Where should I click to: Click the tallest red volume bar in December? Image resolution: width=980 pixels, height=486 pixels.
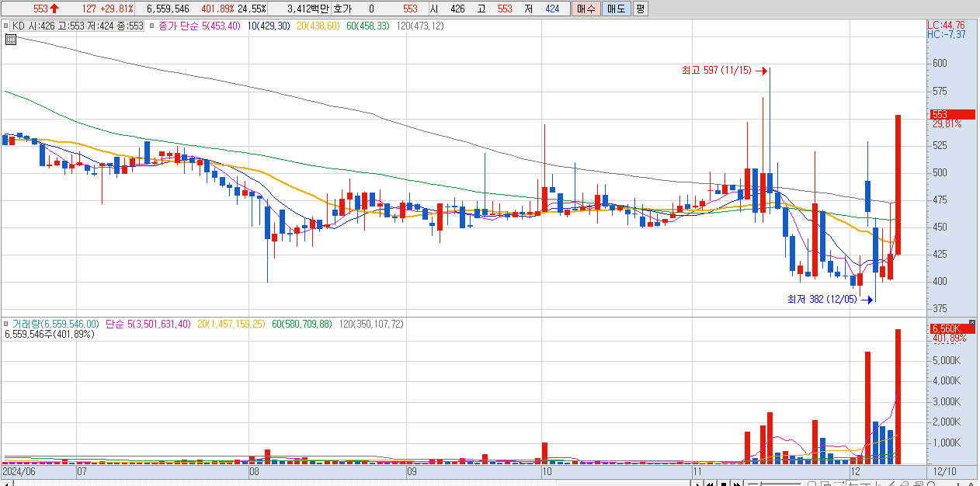(898, 397)
